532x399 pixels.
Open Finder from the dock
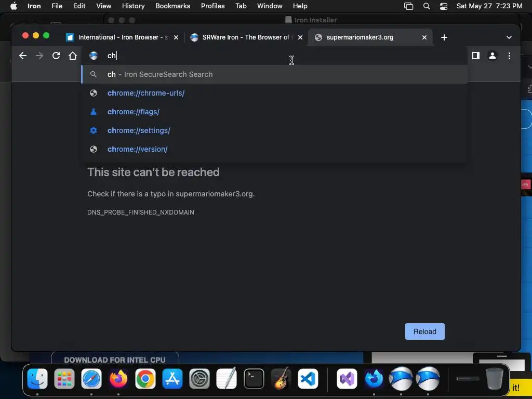37,378
